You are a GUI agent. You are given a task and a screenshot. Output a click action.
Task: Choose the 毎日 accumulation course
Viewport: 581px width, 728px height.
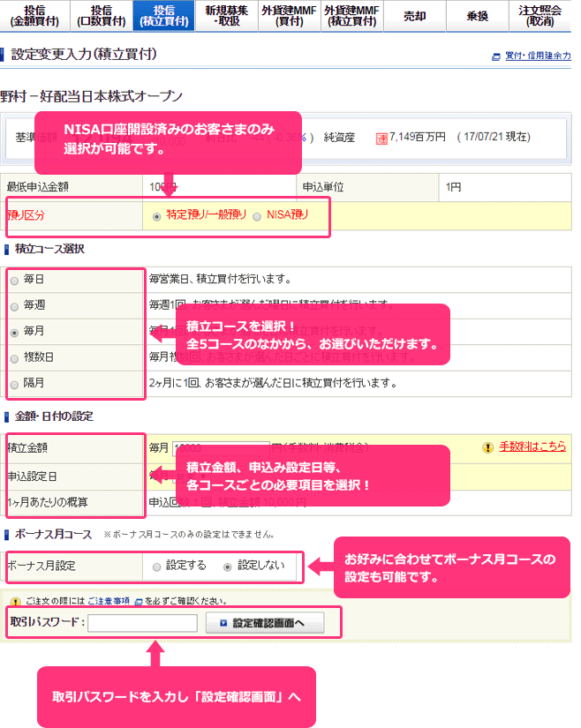[x=14, y=281]
